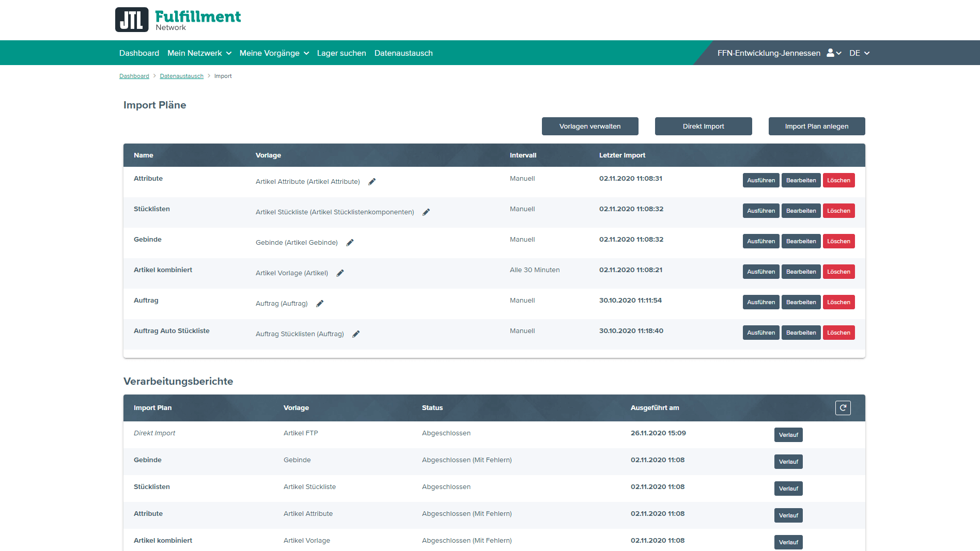
Task: Go to Lager suchen in navigation
Action: [341, 53]
